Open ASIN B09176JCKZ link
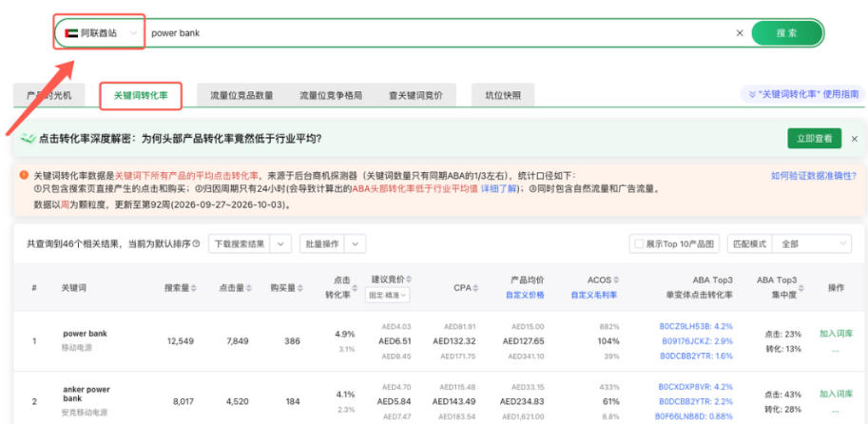 pyautogui.click(x=698, y=341)
